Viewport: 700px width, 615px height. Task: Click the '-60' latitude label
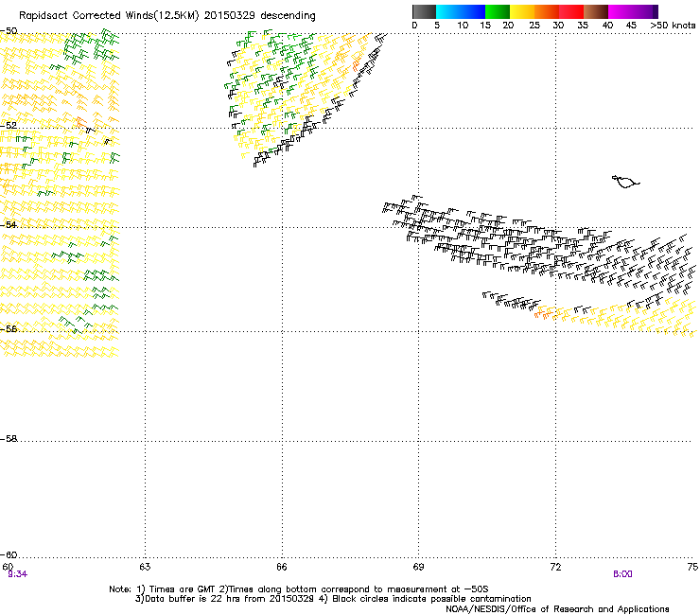pyautogui.click(x=9, y=554)
